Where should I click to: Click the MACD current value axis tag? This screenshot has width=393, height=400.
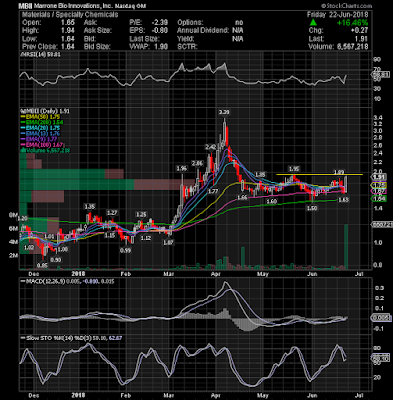click(381, 318)
